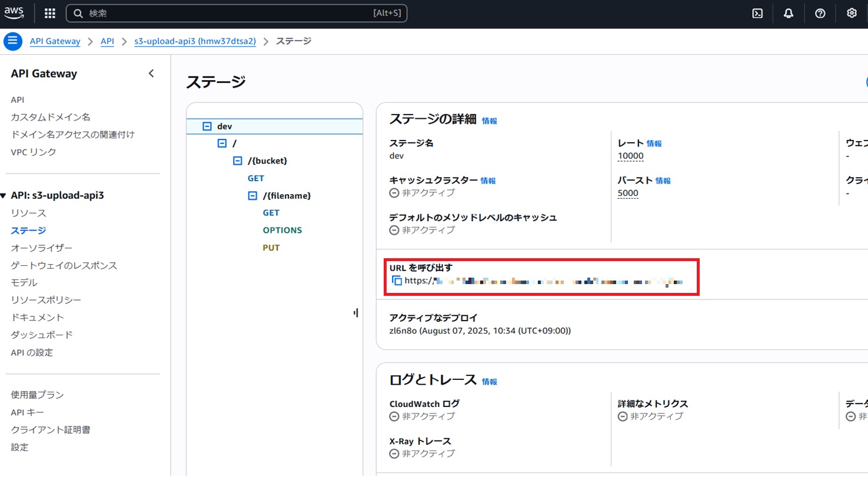The image size is (868, 477).
Task: Open the help question mark icon
Action: click(x=820, y=14)
